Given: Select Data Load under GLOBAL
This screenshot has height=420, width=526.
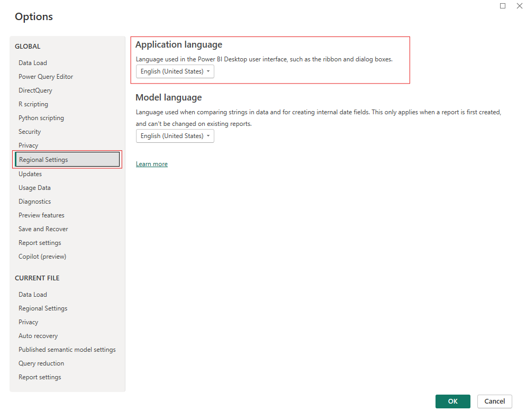Looking at the screenshot, I should pos(32,62).
